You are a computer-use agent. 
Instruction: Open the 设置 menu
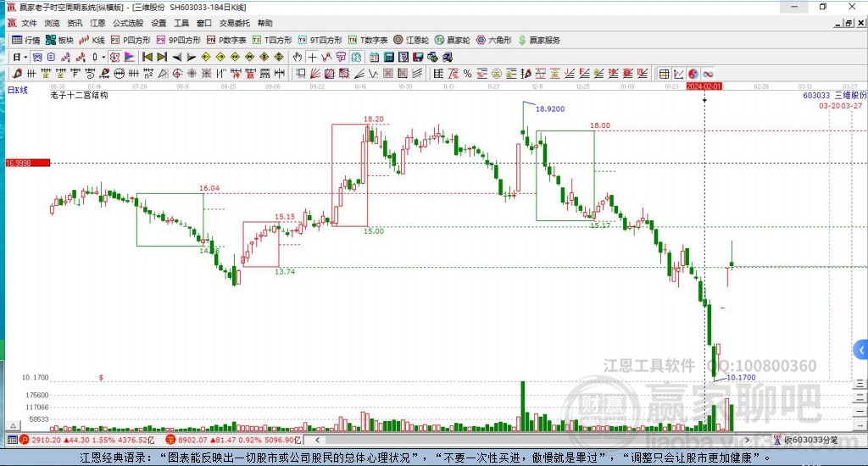[159, 23]
